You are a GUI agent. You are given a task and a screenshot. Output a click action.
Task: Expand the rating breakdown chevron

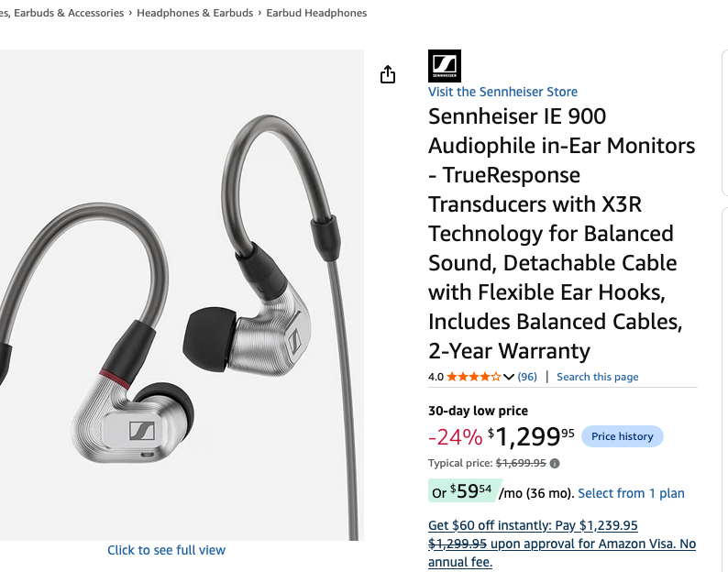[508, 377]
